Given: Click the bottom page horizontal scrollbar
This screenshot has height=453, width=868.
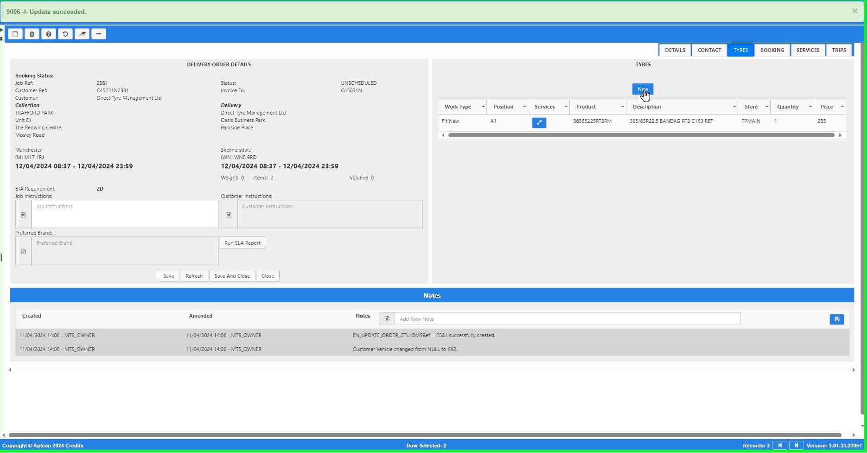Looking at the screenshot, I should [x=425, y=435].
